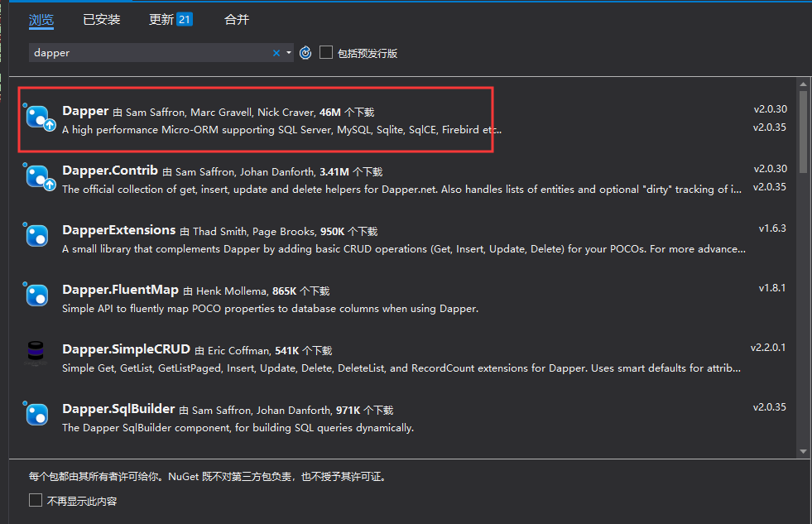Click Dapper.SqlBuilder's v2.0.35 version
Screen dimensions: 812x524
click(x=770, y=407)
